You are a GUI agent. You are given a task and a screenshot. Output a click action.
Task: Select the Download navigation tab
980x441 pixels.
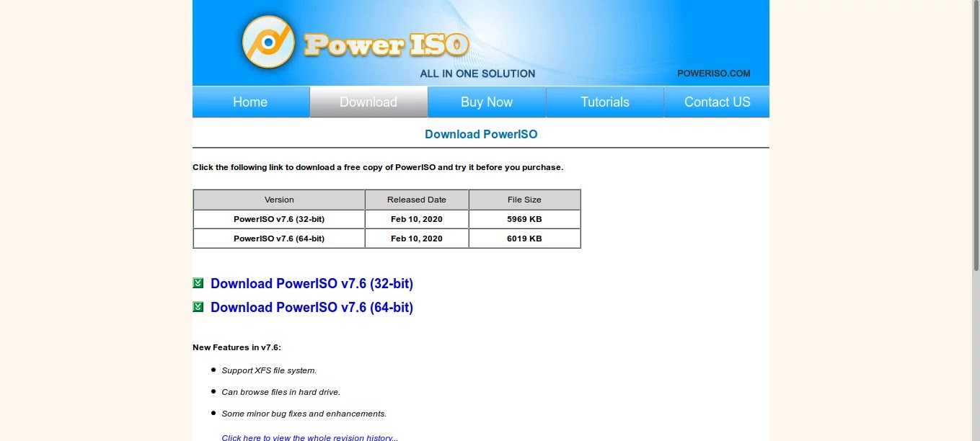368,102
